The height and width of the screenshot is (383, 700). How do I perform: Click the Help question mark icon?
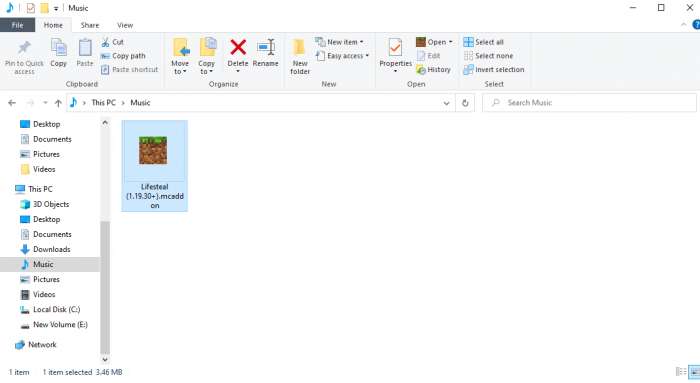pos(696,25)
